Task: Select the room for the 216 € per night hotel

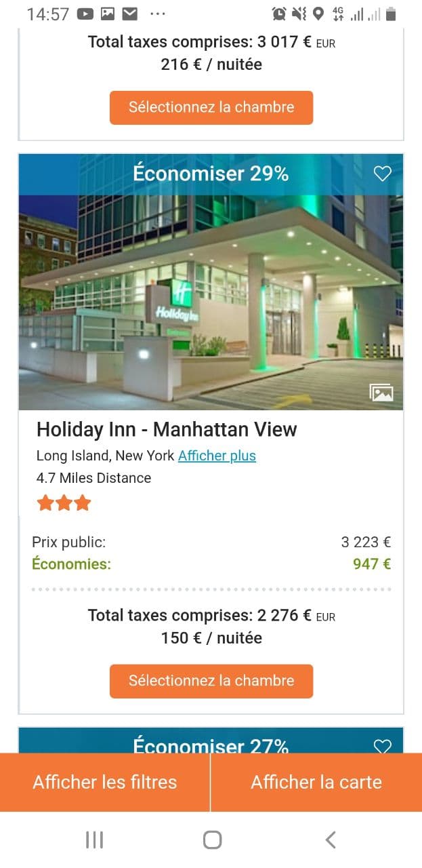Action: pos(211,107)
